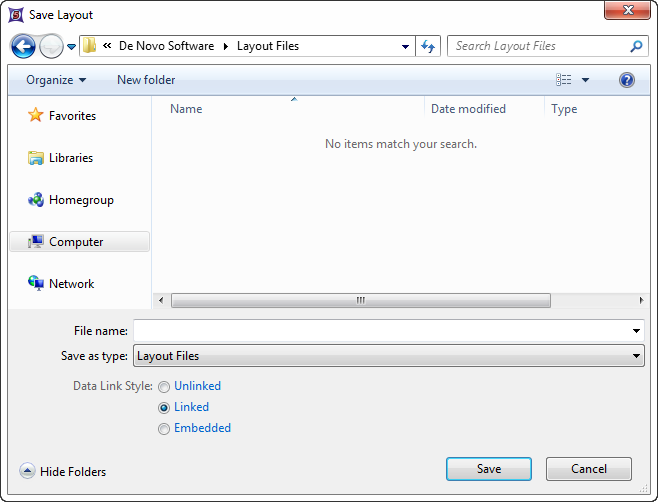Viewport: 658px width, 502px height.
Task: Expand the view options dropdown arrow
Action: pyautogui.click(x=586, y=80)
